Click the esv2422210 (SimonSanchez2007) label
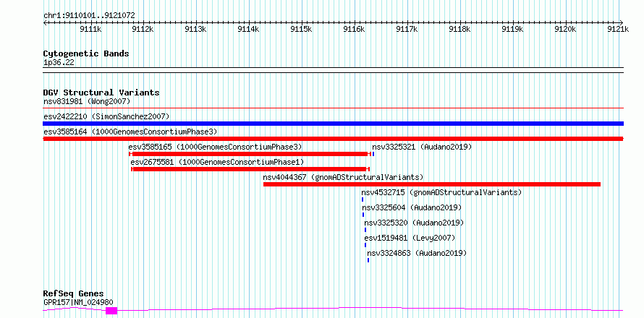This screenshot has width=644, height=318. click(x=106, y=116)
